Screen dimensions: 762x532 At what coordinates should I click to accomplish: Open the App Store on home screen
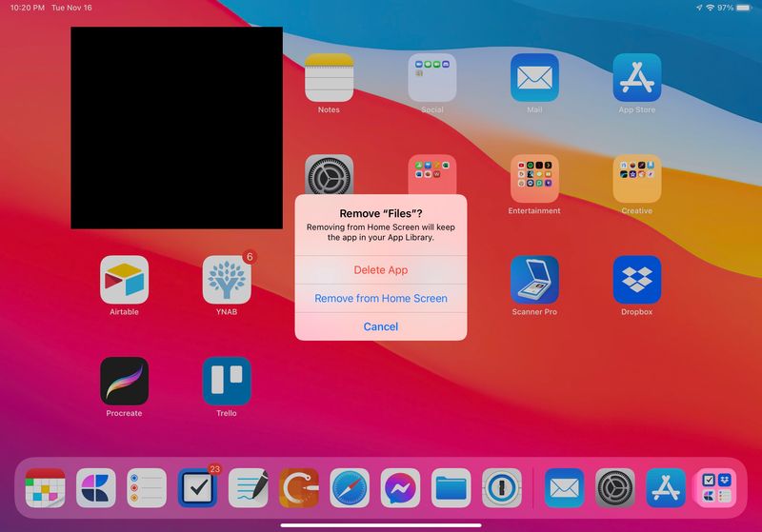pyautogui.click(x=637, y=78)
